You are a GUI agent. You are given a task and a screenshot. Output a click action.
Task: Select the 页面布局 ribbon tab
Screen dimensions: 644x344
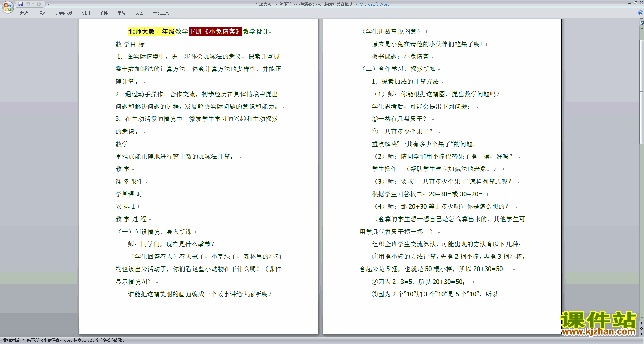click(64, 13)
